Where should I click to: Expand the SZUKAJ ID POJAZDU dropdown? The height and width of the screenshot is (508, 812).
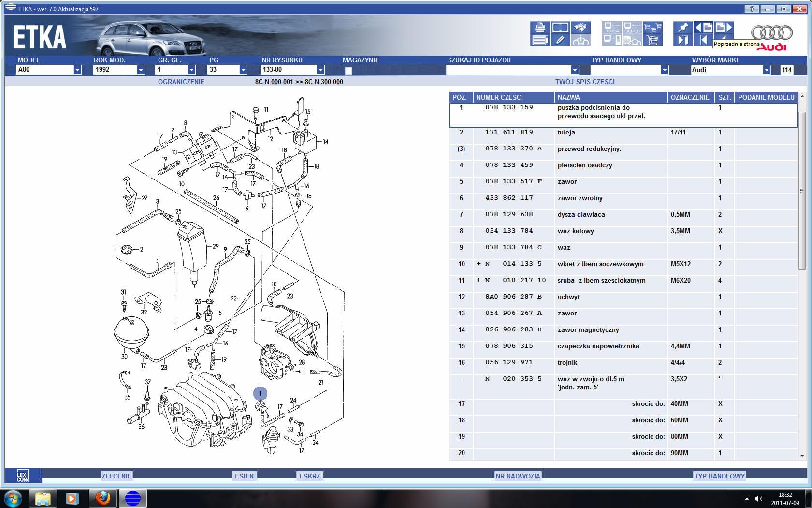click(575, 70)
